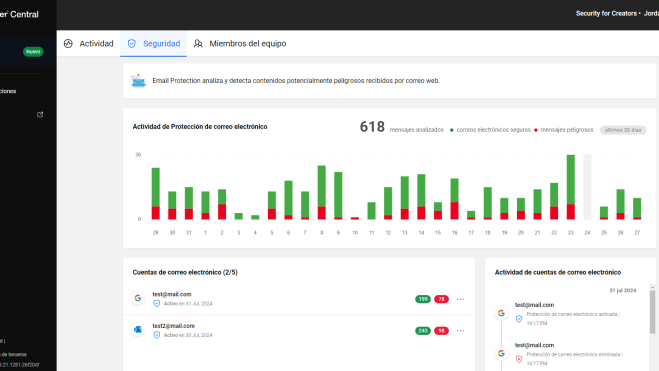Select the tallest bar for day 23
The height and width of the screenshot is (371, 659).
click(x=571, y=187)
